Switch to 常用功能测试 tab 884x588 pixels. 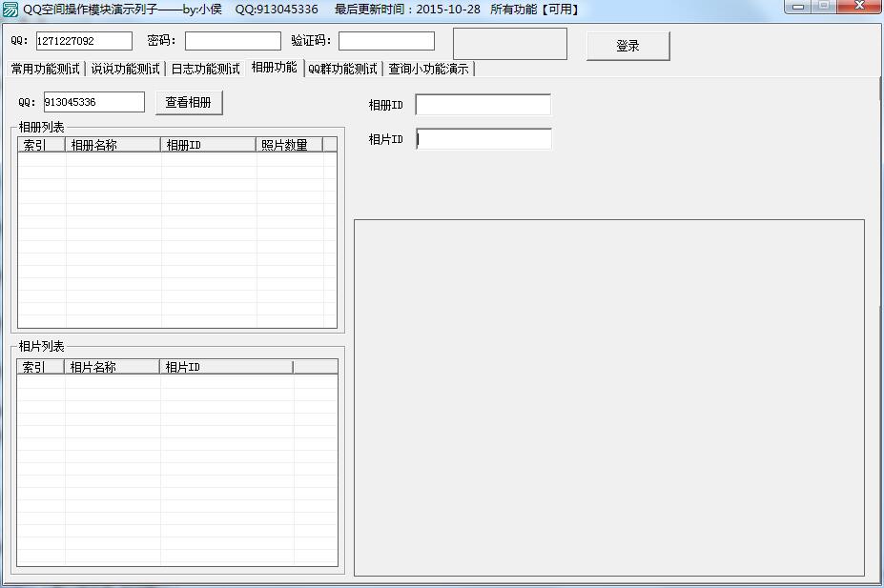[x=45, y=69]
